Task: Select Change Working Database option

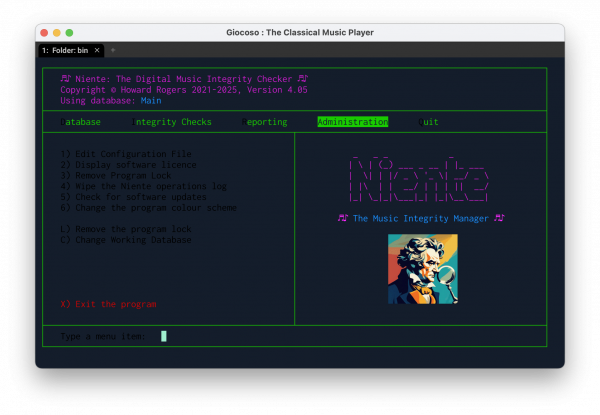Action: click(x=125, y=240)
